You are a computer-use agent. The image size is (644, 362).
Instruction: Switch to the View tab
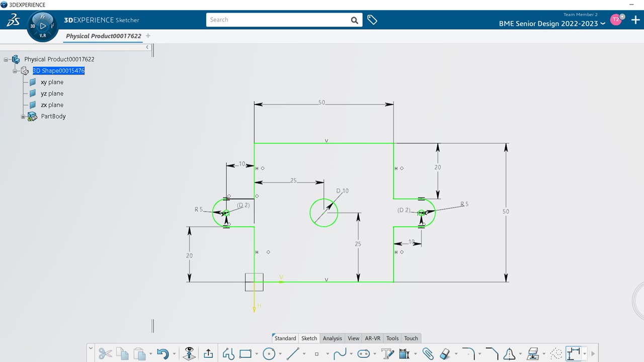[x=353, y=338]
